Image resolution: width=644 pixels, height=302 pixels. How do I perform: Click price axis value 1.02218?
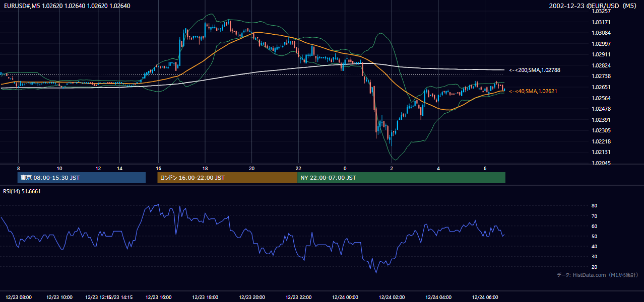click(x=601, y=141)
